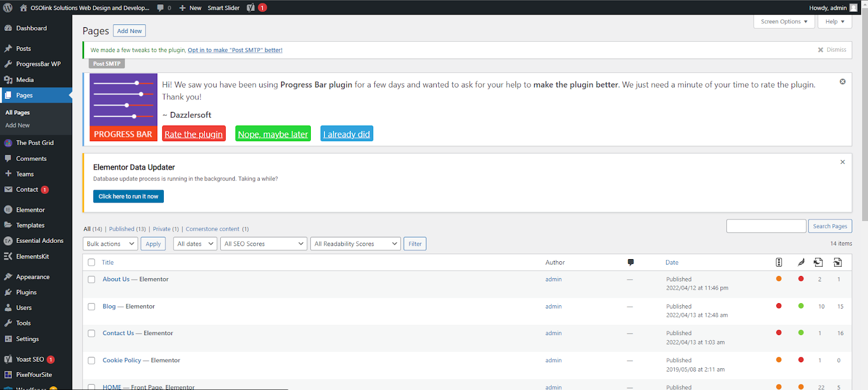Screen dimensions: 868x390
Task: Open the Howdy, admin account menu
Action: (x=833, y=8)
